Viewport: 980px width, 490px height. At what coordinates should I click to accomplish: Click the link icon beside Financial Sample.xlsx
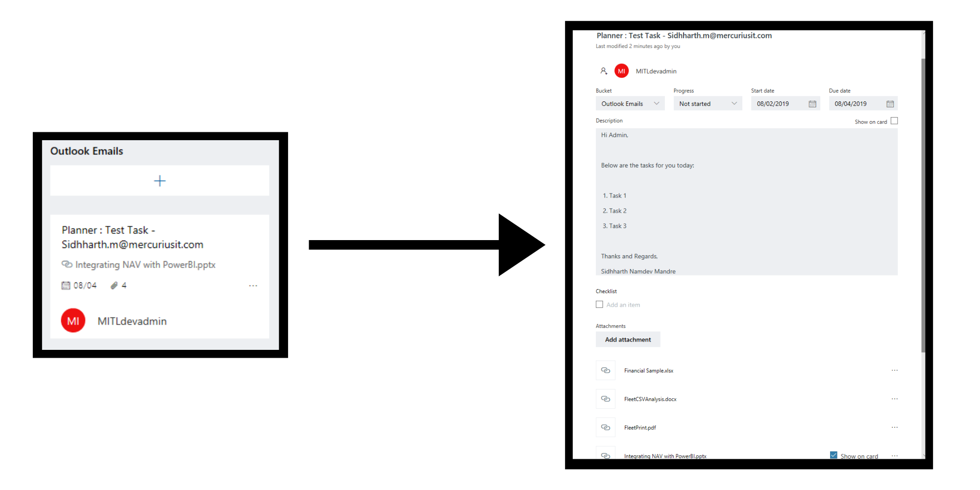pyautogui.click(x=606, y=370)
